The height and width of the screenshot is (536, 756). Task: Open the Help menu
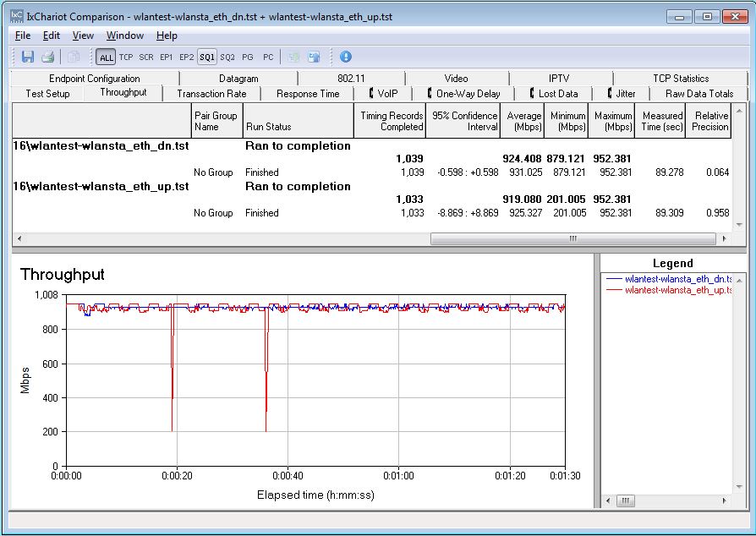167,36
